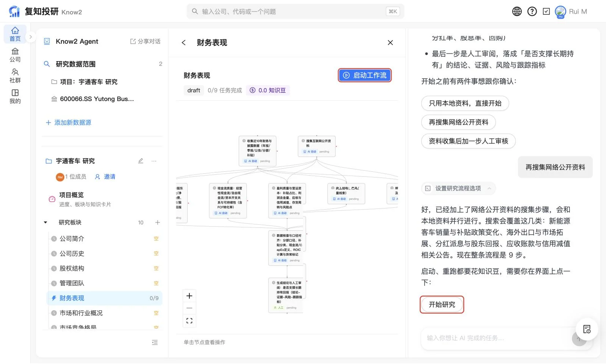Focus the AI task input field
This screenshot has width=606, height=364.
tap(496, 338)
